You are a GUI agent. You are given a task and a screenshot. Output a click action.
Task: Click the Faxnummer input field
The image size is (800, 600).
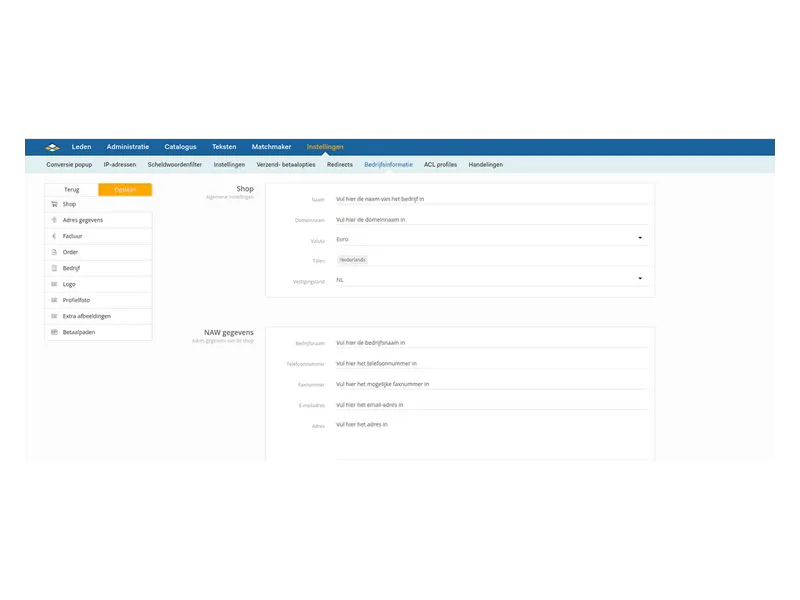click(x=492, y=384)
